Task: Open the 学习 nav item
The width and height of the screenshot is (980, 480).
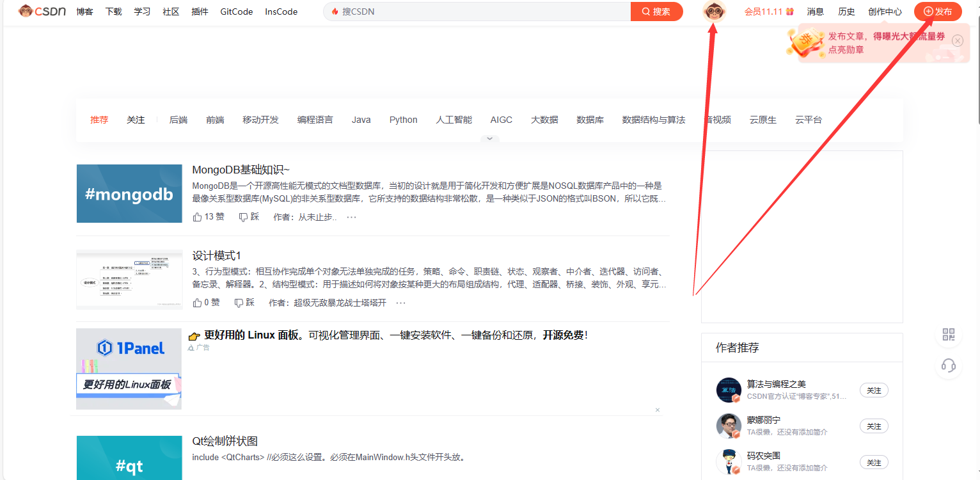Action: (142, 12)
